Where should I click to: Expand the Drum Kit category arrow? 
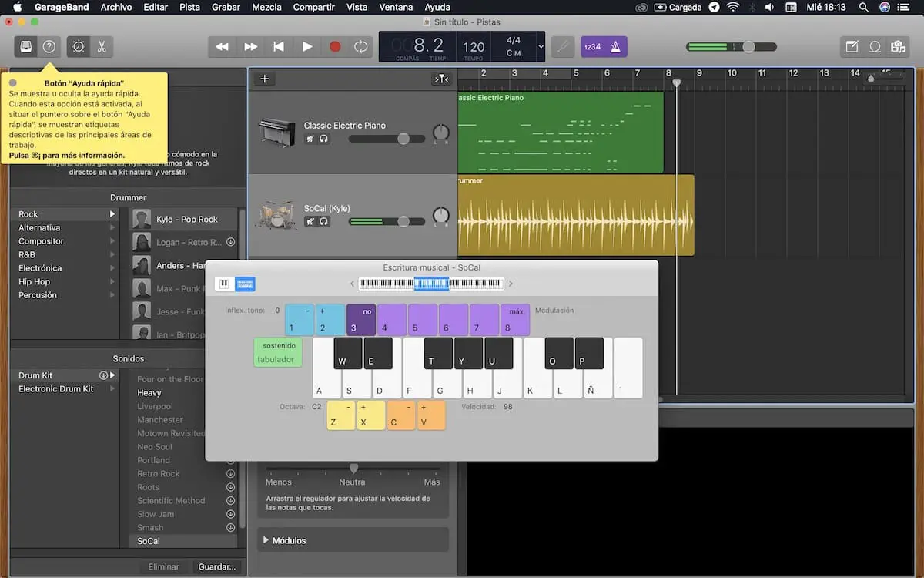[x=113, y=375]
